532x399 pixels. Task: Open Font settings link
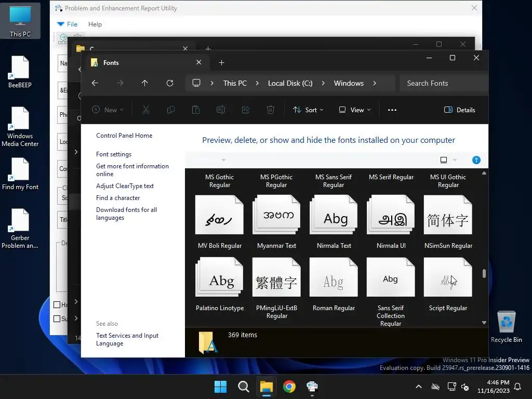tap(114, 154)
